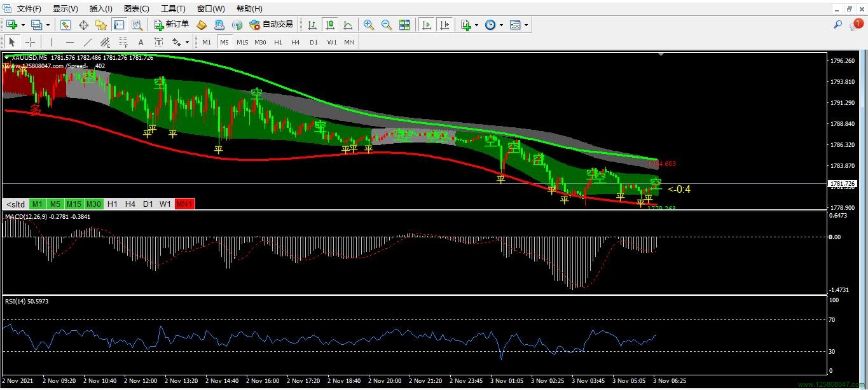
Task: Select the text label 'T' tool
Action: [158, 42]
